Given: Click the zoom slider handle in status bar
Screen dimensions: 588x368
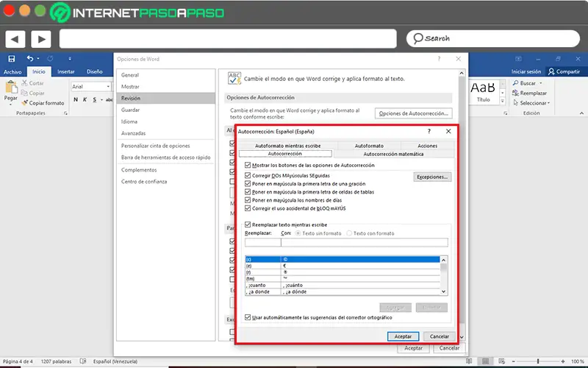Looking at the screenshot, I should click(538, 361).
